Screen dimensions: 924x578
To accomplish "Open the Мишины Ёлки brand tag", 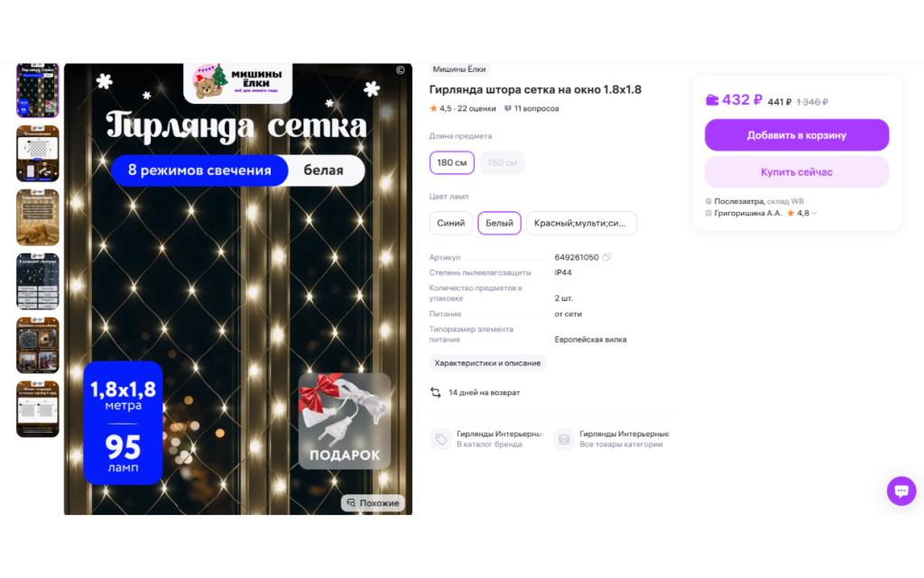I will (x=459, y=69).
